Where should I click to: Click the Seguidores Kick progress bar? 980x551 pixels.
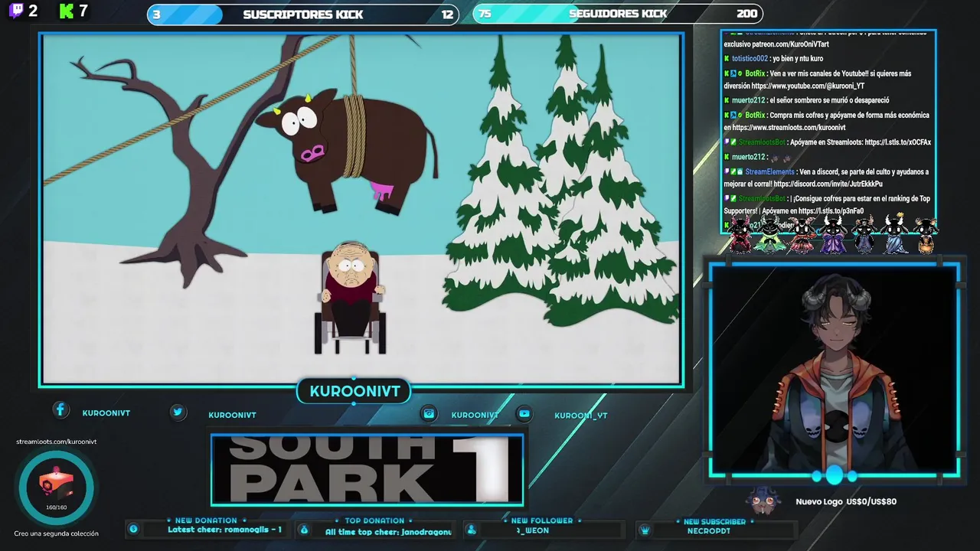click(618, 13)
